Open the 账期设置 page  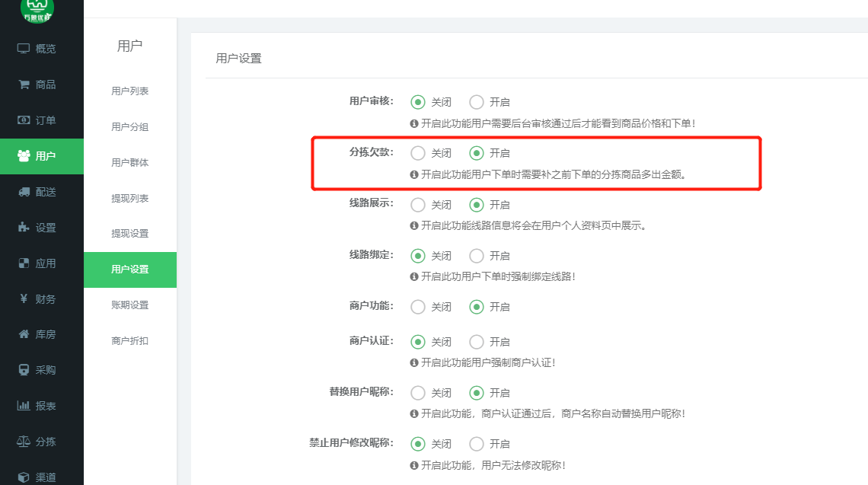[x=130, y=305]
